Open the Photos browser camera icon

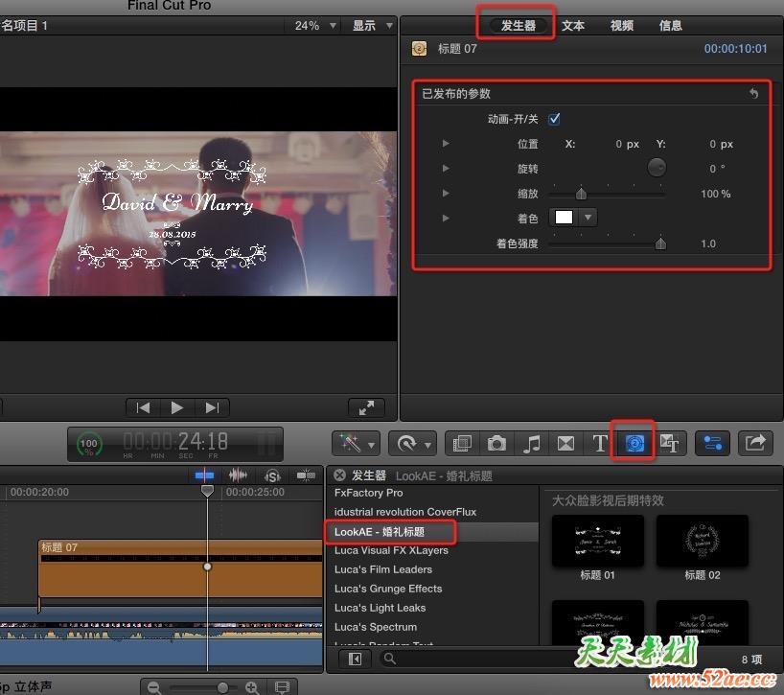click(x=496, y=443)
